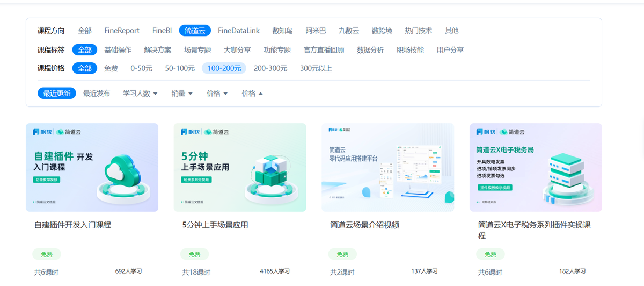Click 免费 badge of 简道云场景介绍视频
Viewport: 644px width, 286px height.
[342, 254]
